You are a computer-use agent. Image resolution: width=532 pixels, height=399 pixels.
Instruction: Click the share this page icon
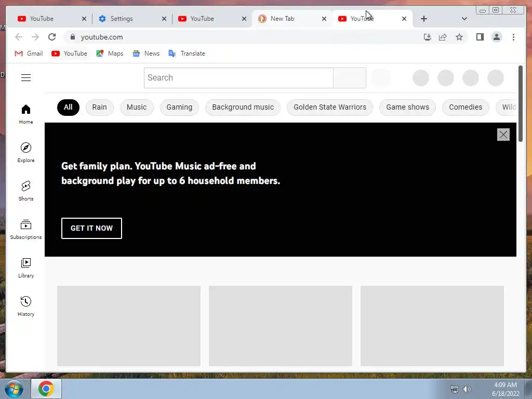pyautogui.click(x=443, y=37)
